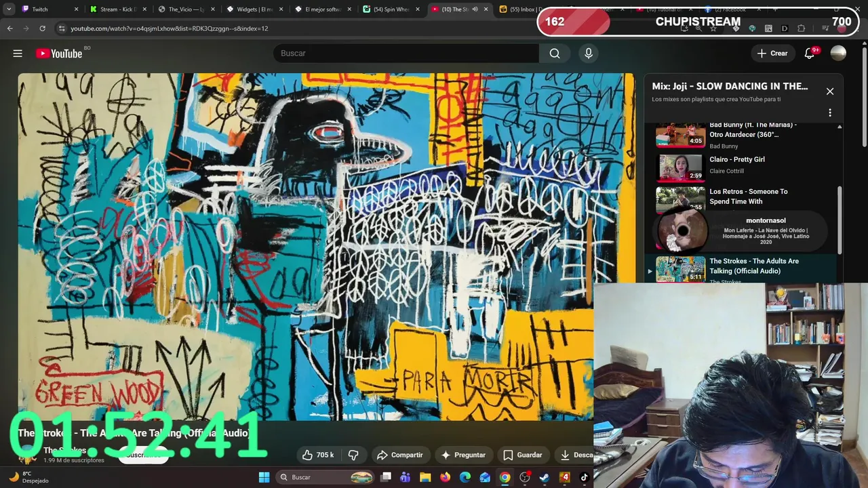Open the Preguntar button
868x488 pixels.
[463, 455]
